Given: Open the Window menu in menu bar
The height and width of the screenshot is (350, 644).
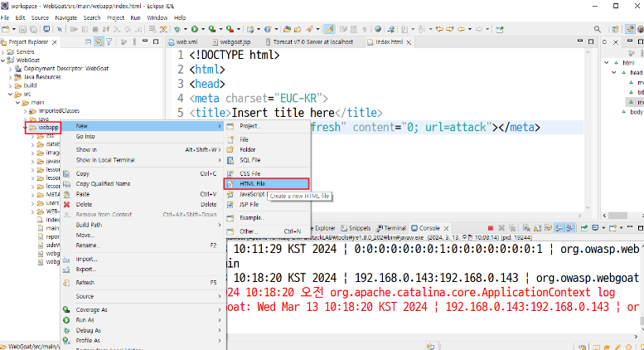Looking at the screenshot, I should point(157,17).
